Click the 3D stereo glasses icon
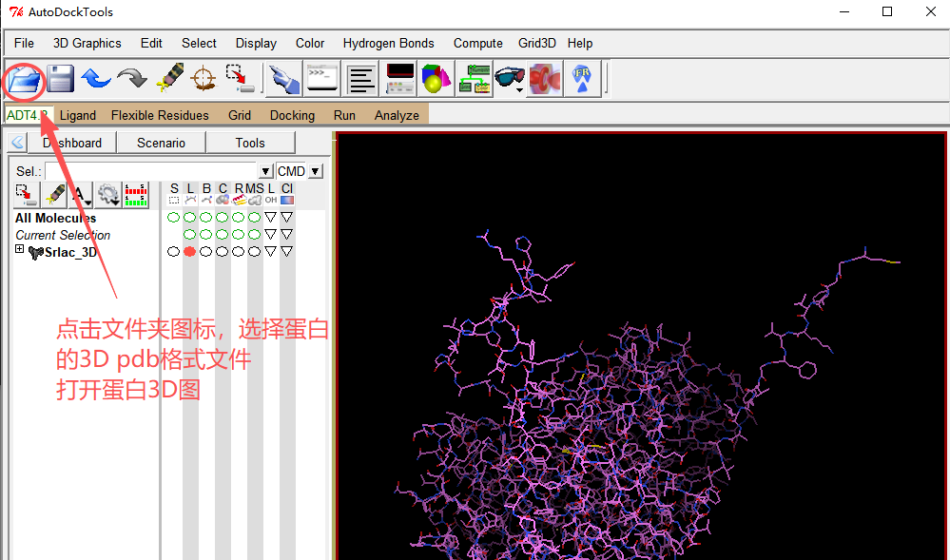The width and height of the screenshot is (950, 560). pyautogui.click(x=510, y=78)
